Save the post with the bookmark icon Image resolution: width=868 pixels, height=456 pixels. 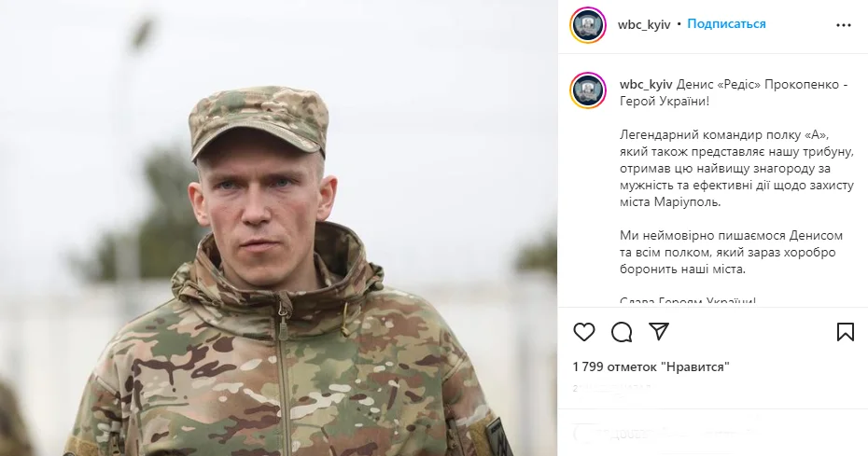click(846, 332)
